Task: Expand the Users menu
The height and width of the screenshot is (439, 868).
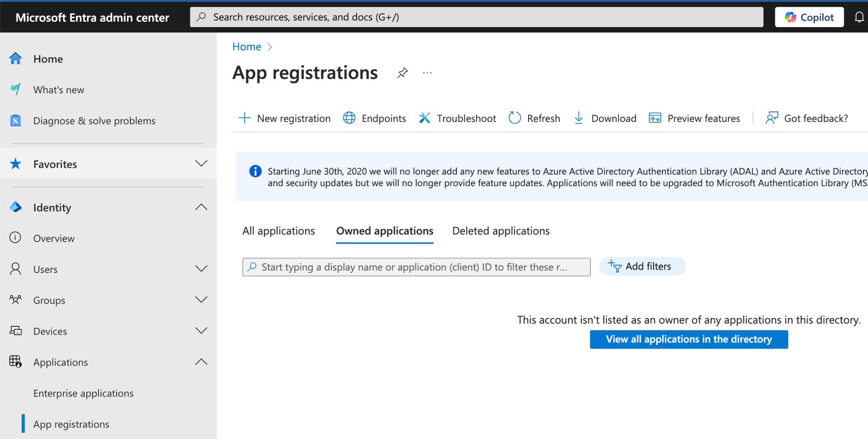Action: [201, 269]
